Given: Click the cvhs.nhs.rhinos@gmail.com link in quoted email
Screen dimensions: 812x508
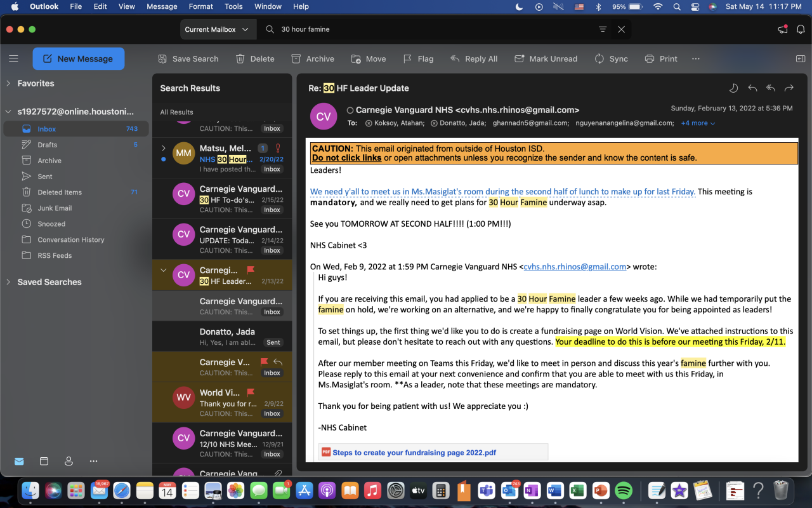Looking at the screenshot, I should pos(575,267).
